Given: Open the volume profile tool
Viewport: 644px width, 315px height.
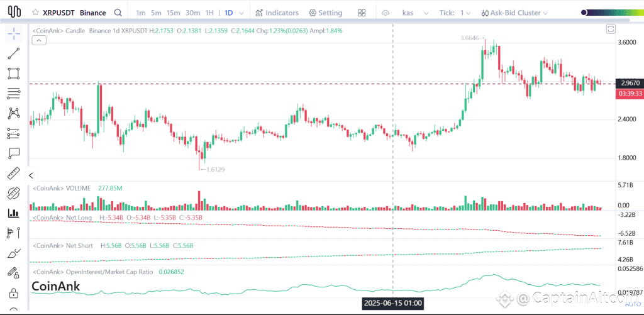Looking at the screenshot, I should point(14,233).
